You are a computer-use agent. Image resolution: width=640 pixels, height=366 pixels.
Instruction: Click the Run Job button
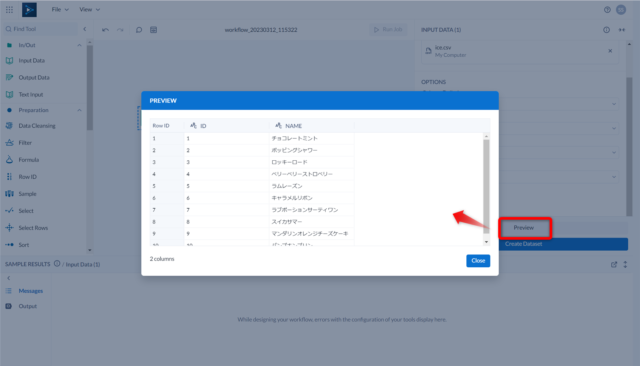coord(388,29)
